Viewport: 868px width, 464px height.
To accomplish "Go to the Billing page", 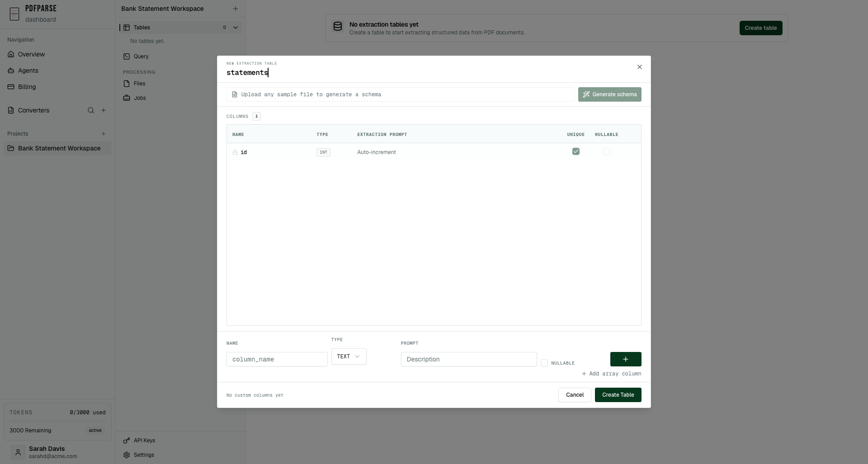I will 57,87.
